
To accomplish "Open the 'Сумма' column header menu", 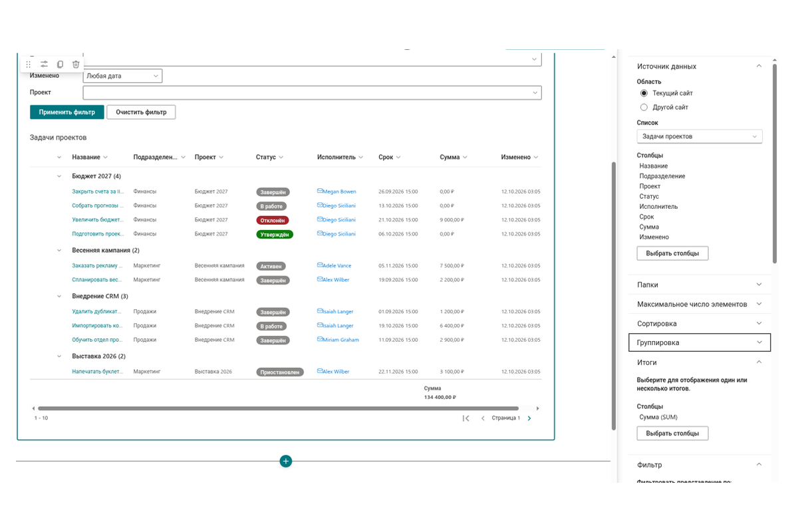I will [454, 158].
